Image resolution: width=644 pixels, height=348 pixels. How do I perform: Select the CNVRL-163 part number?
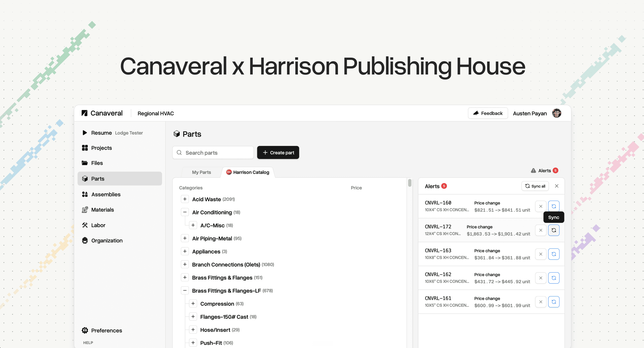coord(438,251)
